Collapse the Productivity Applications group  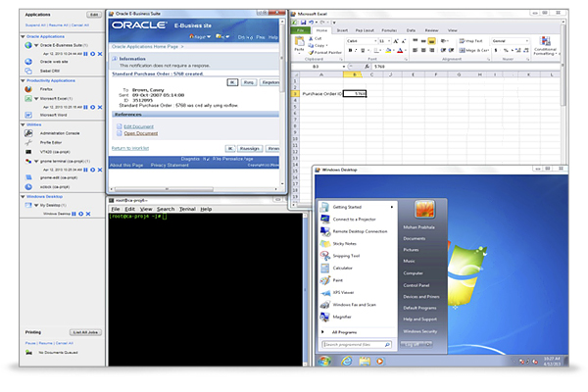(23, 80)
